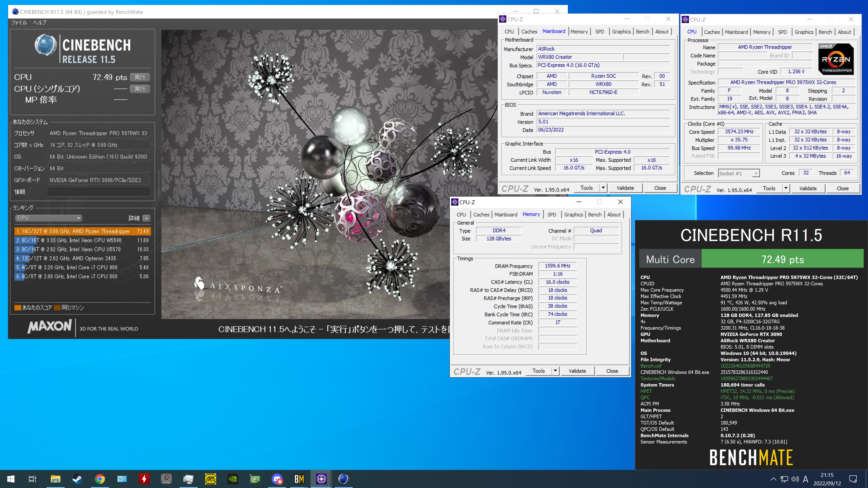Open the notification center icon
Screen dimensions: 868x488
pyautogui.click(x=853, y=479)
